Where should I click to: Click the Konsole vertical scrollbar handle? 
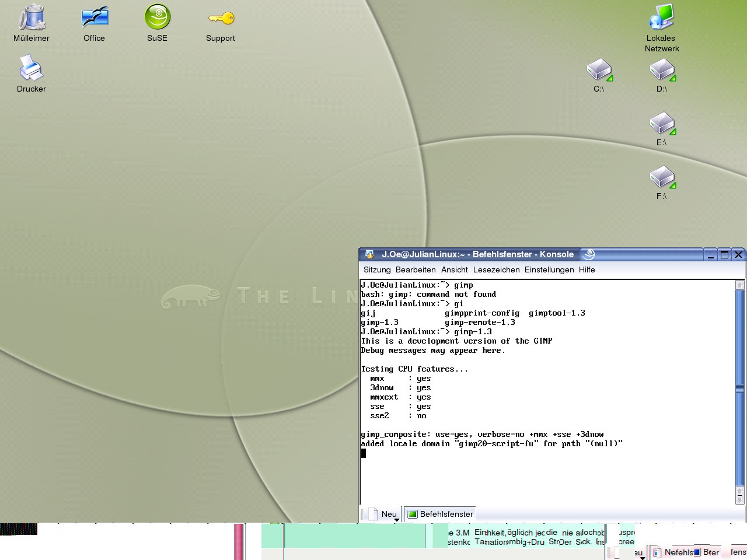(x=740, y=388)
